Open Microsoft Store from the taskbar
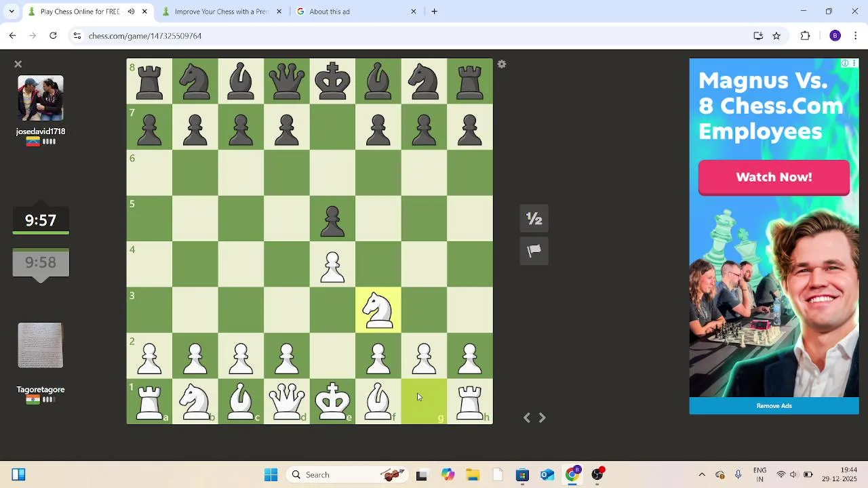Viewport: 868px width, 488px height. [x=522, y=475]
